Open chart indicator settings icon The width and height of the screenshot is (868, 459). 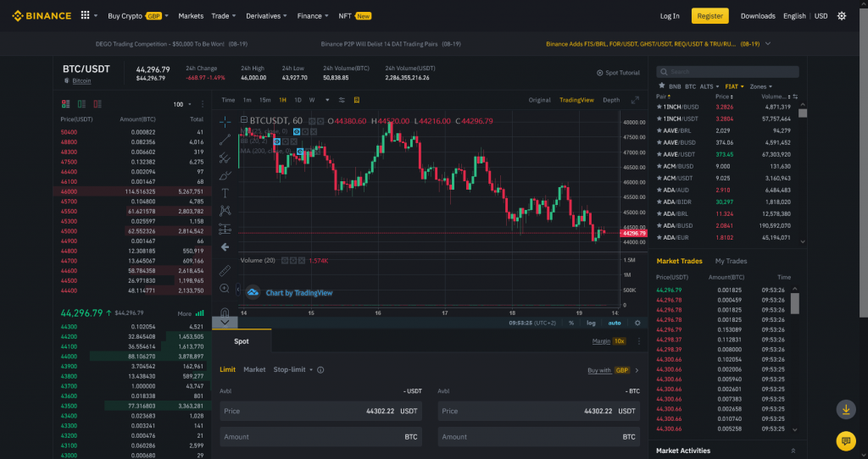[x=342, y=100]
